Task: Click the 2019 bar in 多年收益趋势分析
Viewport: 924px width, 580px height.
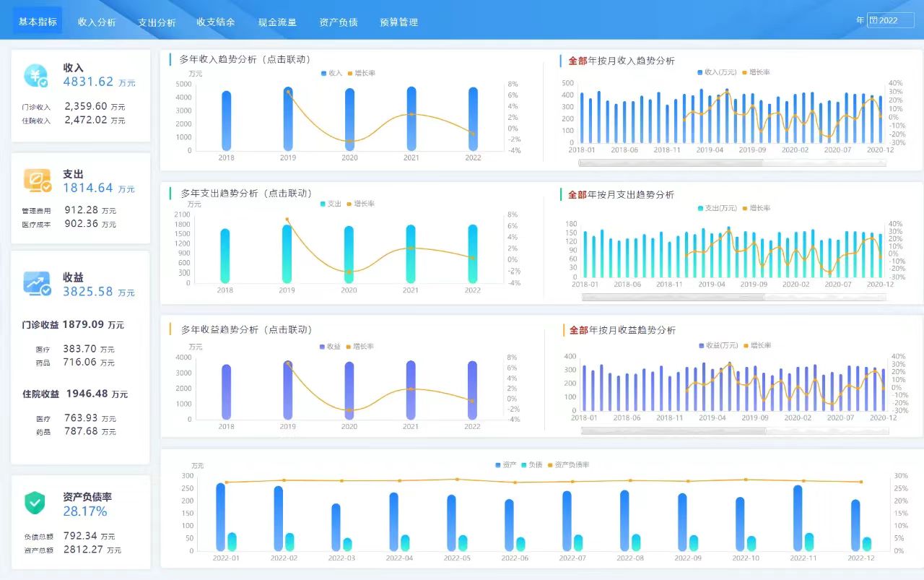Action: (288, 390)
